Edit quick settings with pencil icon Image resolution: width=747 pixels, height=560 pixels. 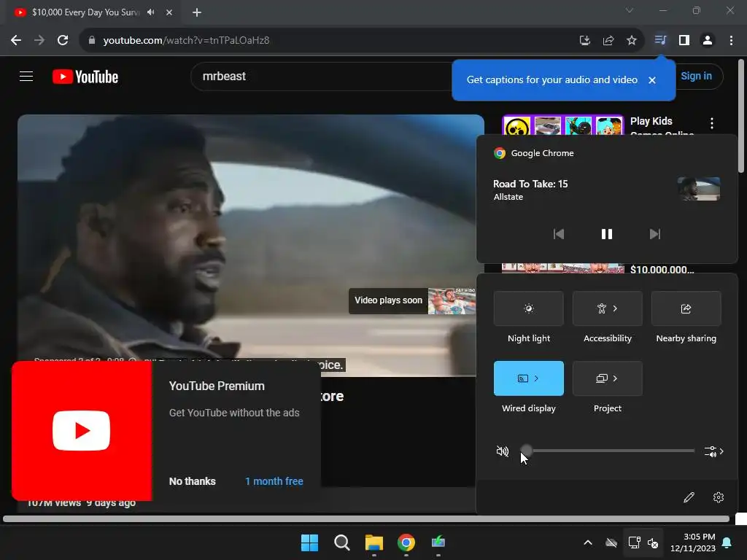[689, 497]
